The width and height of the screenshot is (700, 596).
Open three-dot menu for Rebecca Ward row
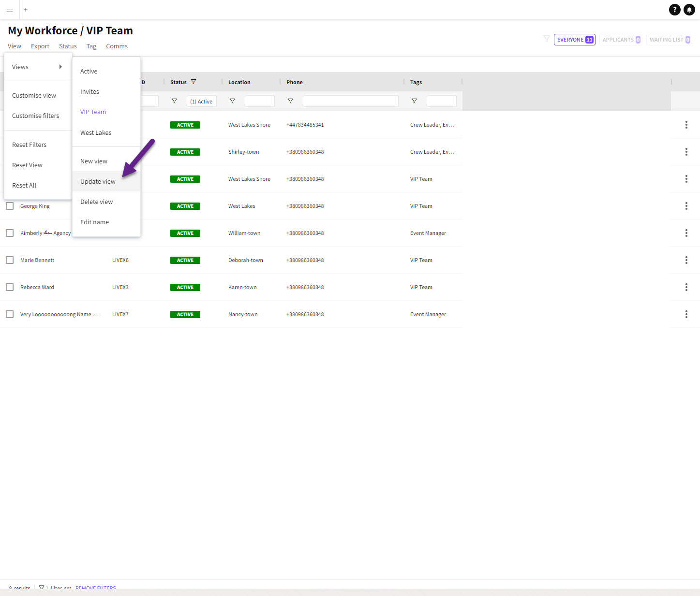tap(686, 287)
